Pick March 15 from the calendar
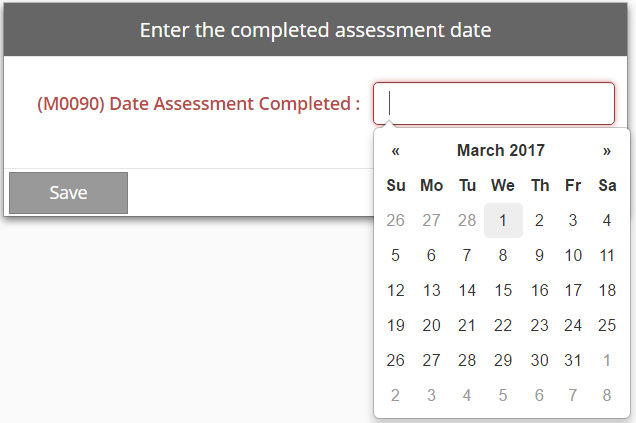The width and height of the screenshot is (636, 423). (x=503, y=290)
